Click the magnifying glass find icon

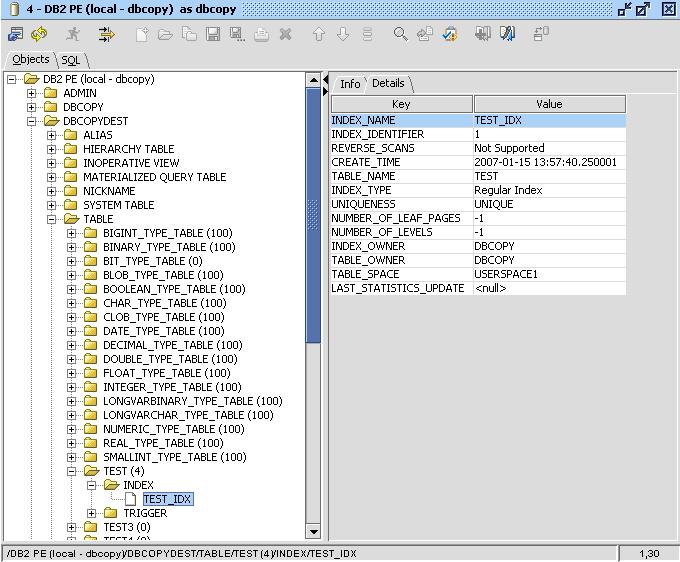[400, 34]
